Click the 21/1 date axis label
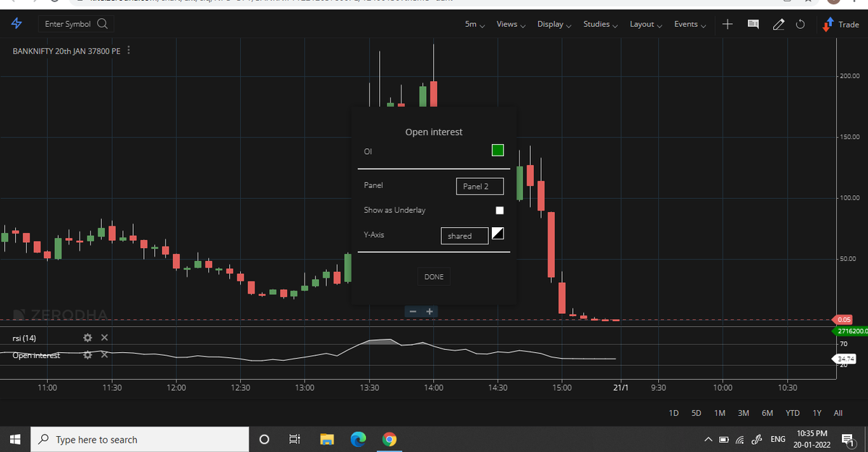The width and height of the screenshot is (868, 452). point(621,388)
